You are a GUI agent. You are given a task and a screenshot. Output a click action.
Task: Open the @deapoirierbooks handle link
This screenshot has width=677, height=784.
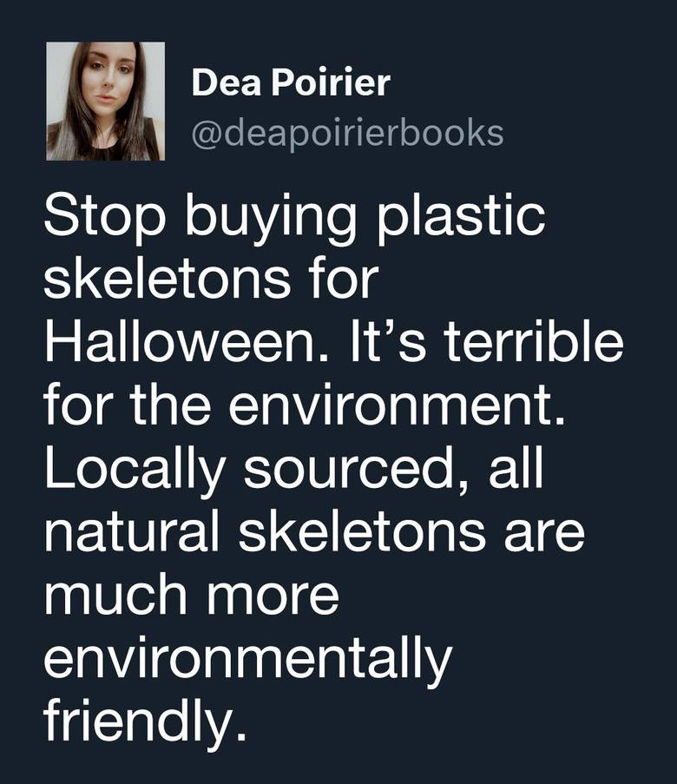[347, 134]
